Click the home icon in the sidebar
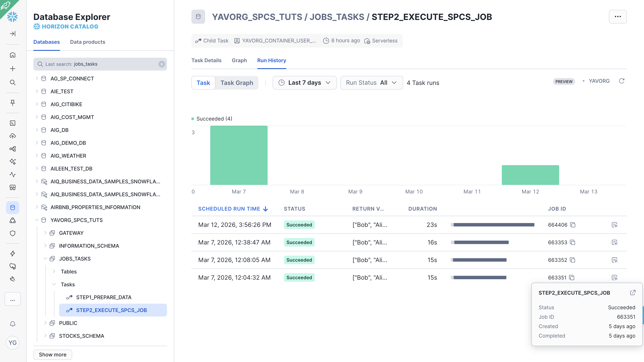Viewport: 644px width, 362px height. 12,55
